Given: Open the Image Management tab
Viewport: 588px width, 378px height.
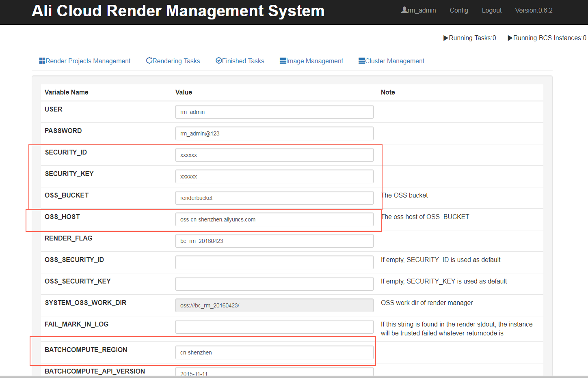Looking at the screenshot, I should [315, 61].
